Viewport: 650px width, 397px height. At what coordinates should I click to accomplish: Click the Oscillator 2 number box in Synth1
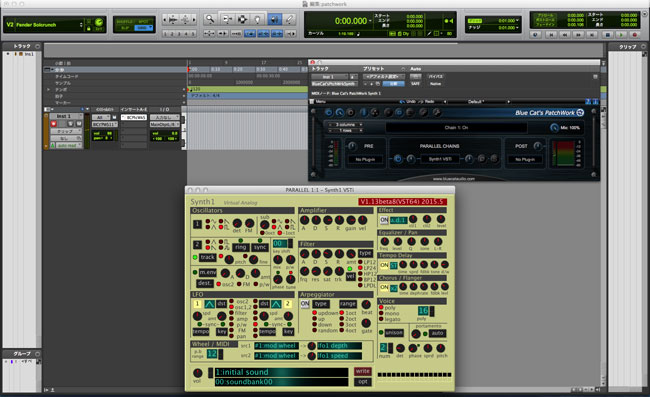click(197, 244)
